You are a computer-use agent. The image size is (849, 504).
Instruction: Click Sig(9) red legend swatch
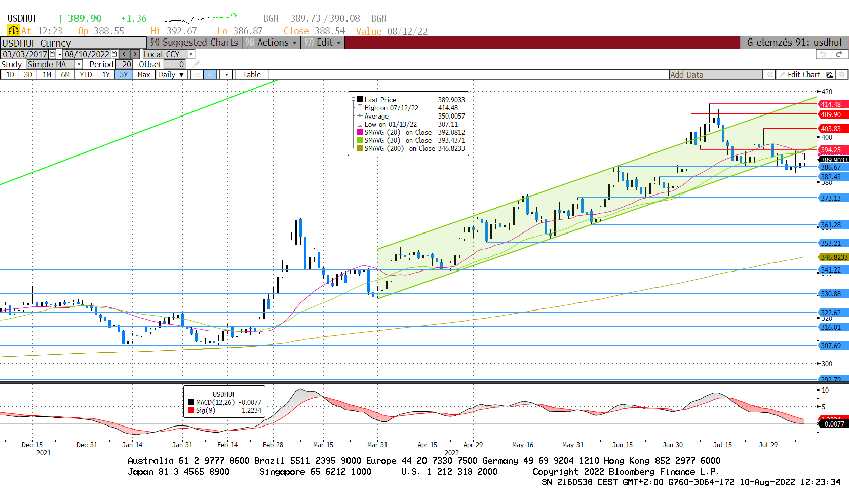click(x=191, y=410)
